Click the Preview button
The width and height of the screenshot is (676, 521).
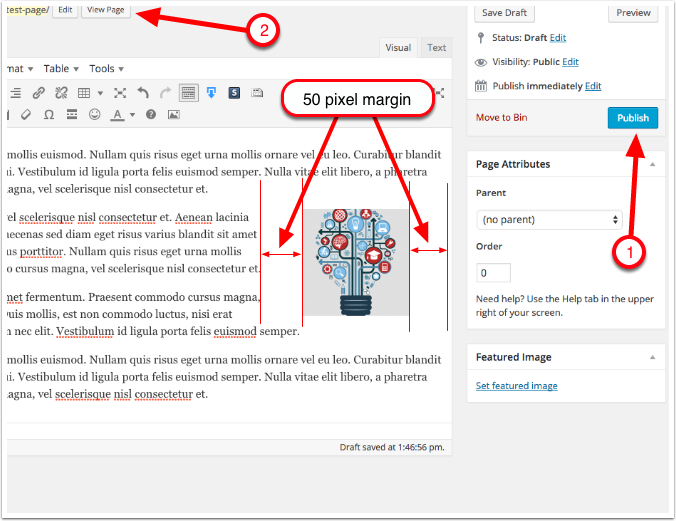(x=633, y=13)
